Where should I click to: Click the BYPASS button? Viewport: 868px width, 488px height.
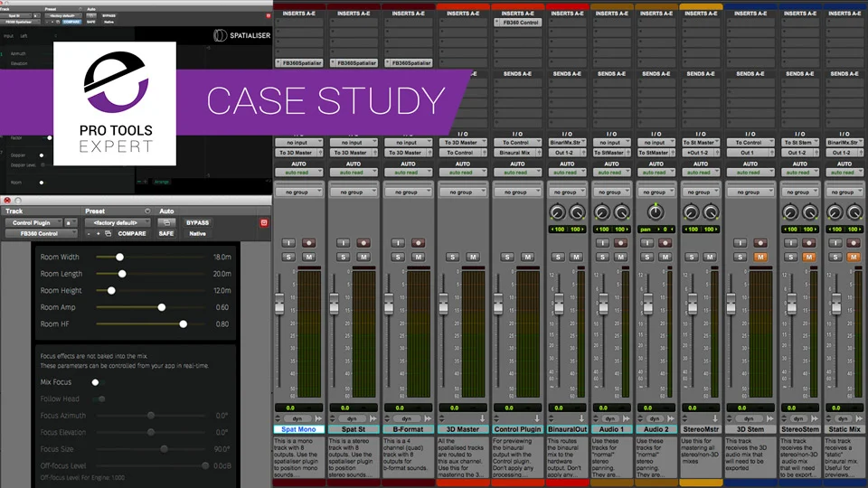click(198, 222)
